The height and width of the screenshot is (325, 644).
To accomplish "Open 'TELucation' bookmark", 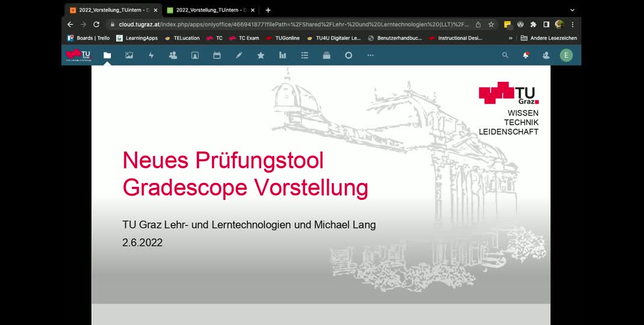I will click(182, 38).
